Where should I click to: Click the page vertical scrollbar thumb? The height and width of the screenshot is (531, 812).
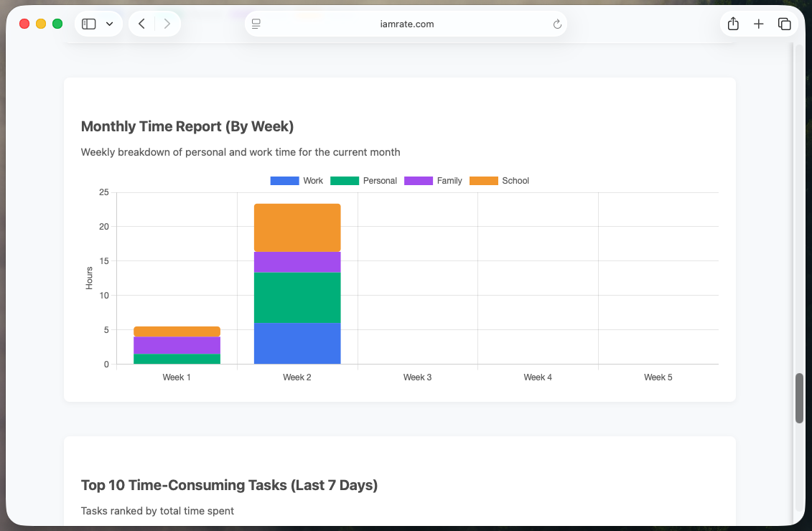point(799,398)
